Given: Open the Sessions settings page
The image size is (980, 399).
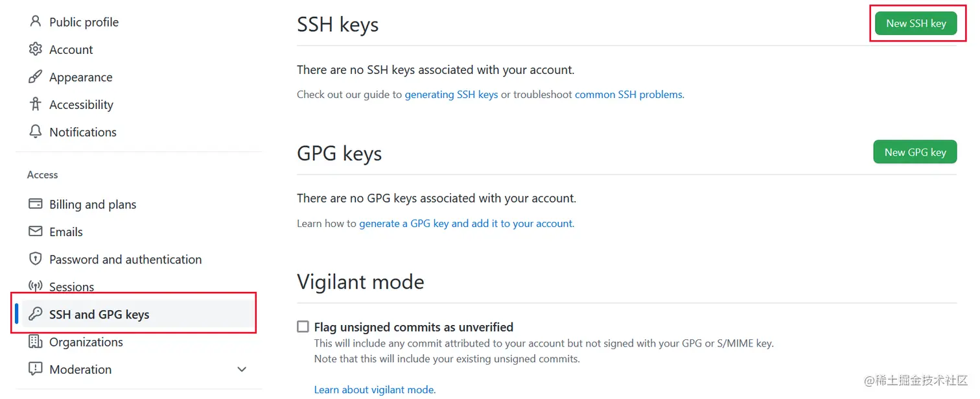Looking at the screenshot, I should (x=71, y=287).
